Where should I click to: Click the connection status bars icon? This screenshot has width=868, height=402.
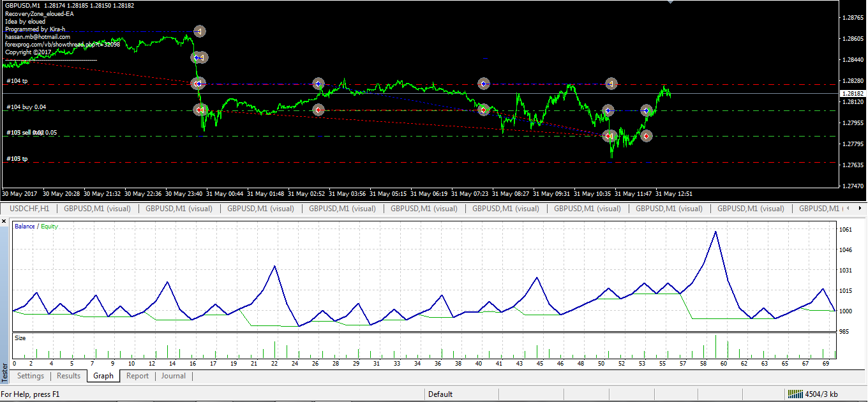(x=796, y=394)
